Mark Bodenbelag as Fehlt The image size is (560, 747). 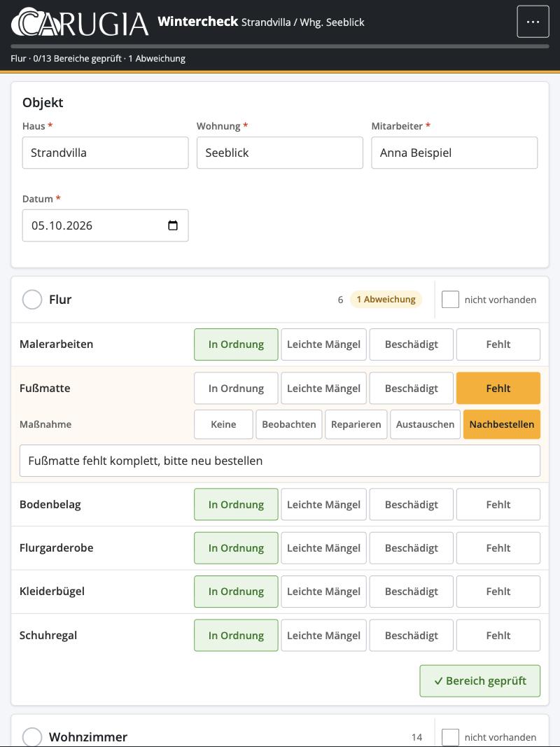(x=498, y=505)
